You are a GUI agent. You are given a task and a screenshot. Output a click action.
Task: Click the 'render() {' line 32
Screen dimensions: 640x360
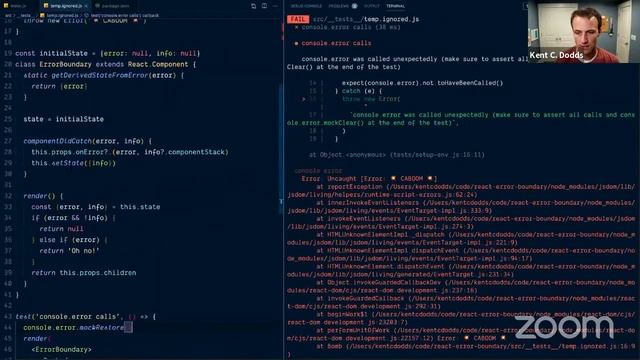43,196
